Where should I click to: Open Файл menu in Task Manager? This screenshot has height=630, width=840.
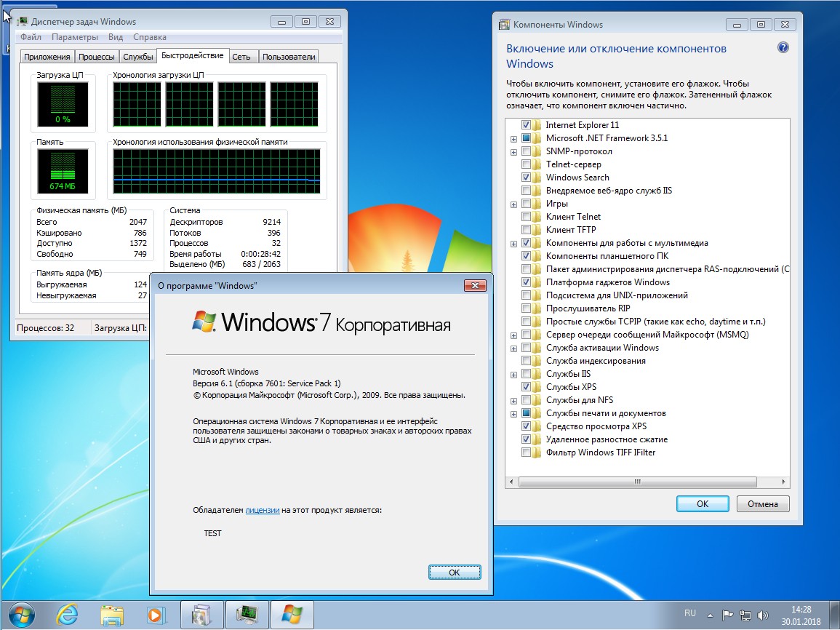[31, 37]
